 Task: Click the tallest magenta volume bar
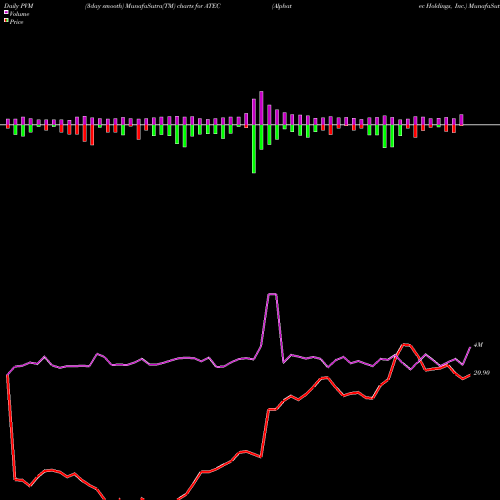click(x=261, y=108)
